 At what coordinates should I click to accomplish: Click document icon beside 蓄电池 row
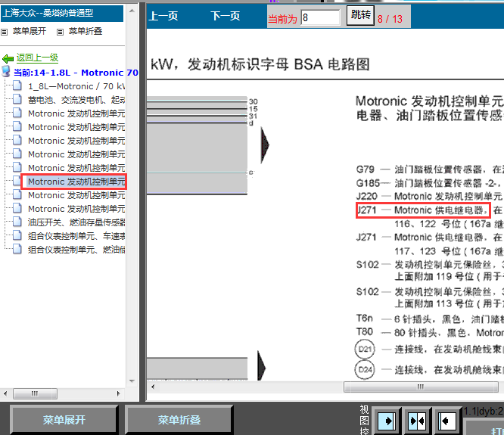pos(17,100)
